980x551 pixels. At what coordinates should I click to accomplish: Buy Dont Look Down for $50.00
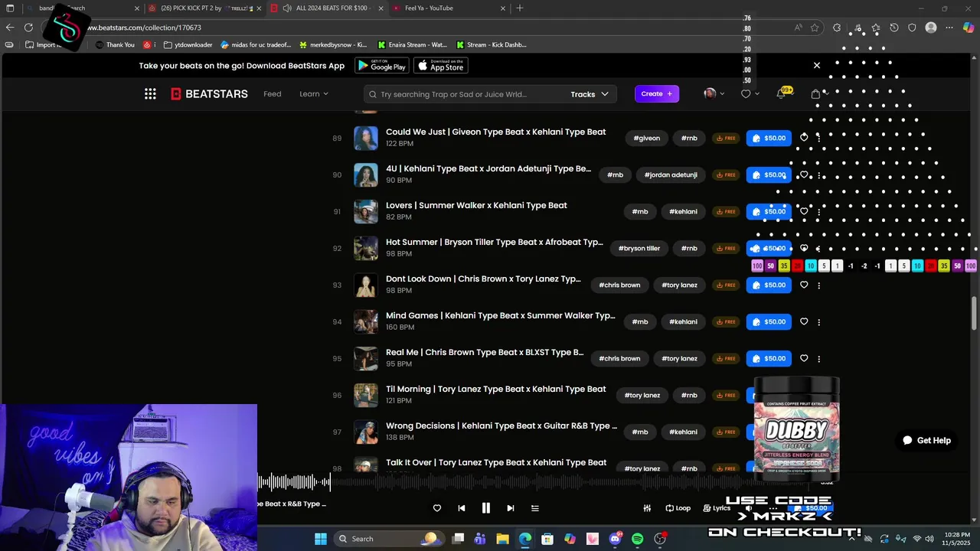click(769, 285)
